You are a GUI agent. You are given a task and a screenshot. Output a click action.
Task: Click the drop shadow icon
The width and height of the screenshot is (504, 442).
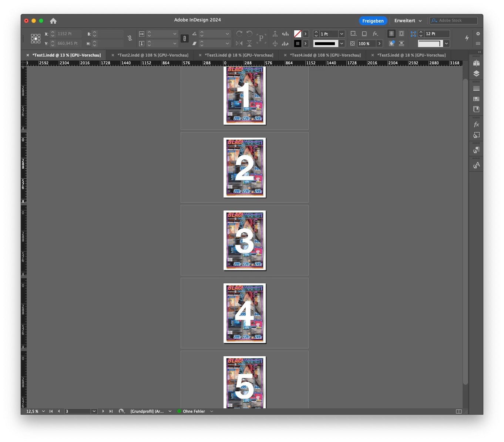364,34
